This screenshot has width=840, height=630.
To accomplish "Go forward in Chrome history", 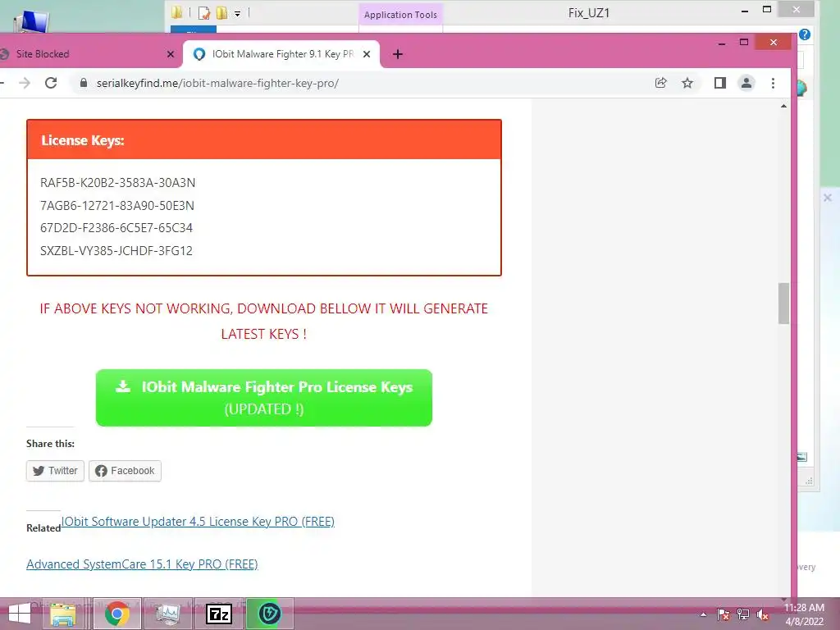I will click(25, 83).
